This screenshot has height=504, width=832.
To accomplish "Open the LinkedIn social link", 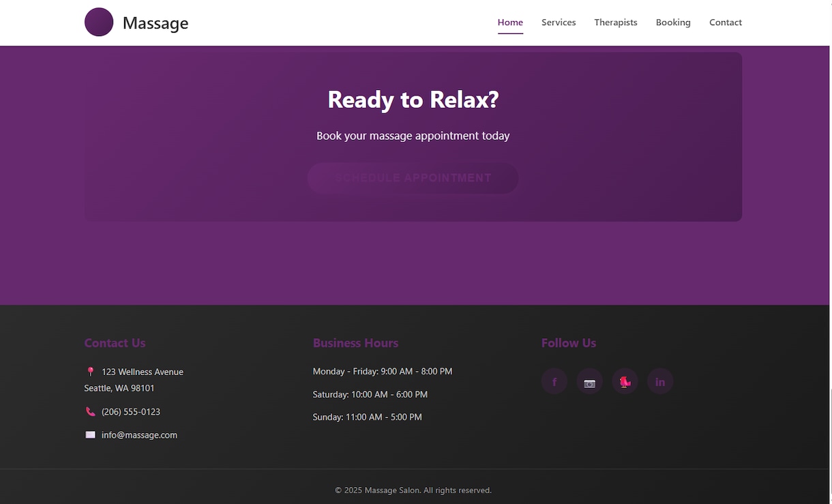I will [660, 381].
